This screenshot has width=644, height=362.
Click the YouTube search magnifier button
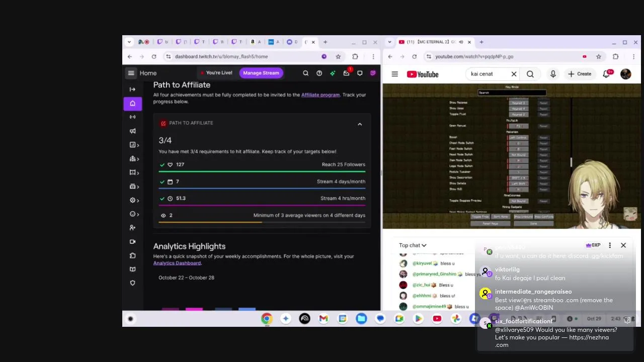(530, 74)
